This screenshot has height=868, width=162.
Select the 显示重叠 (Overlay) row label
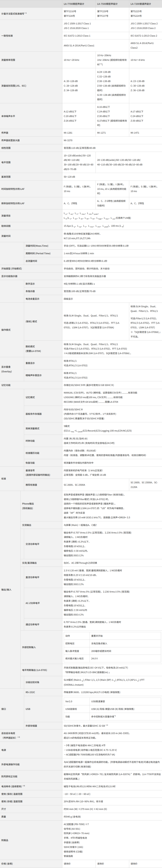pos(7,369)
